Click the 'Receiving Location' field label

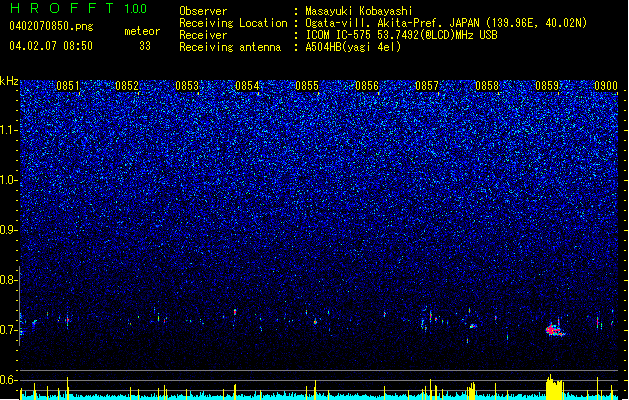[233, 23]
